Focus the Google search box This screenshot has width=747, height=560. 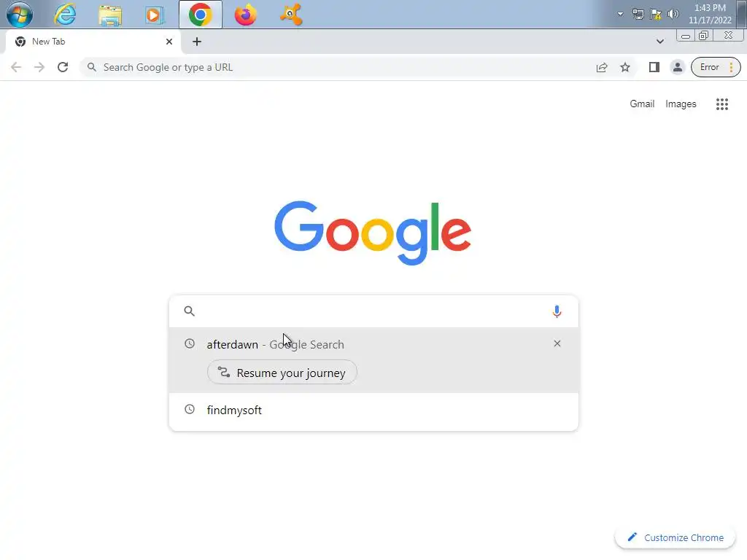pyautogui.click(x=373, y=311)
